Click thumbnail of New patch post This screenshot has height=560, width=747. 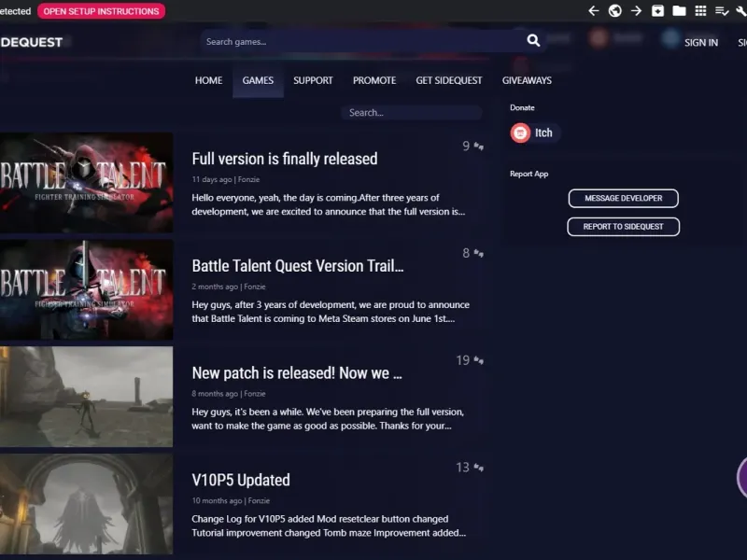click(x=86, y=397)
